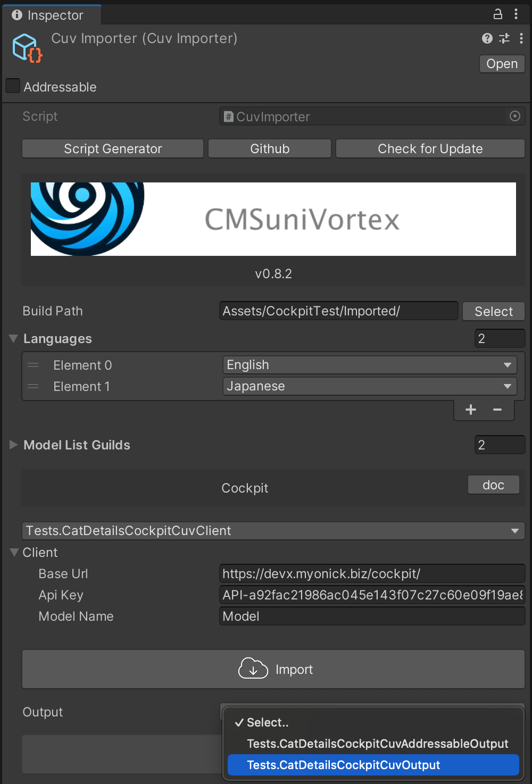Viewport: 532px width, 784px height.
Task: Collapse the Languages list
Action: [14, 339]
